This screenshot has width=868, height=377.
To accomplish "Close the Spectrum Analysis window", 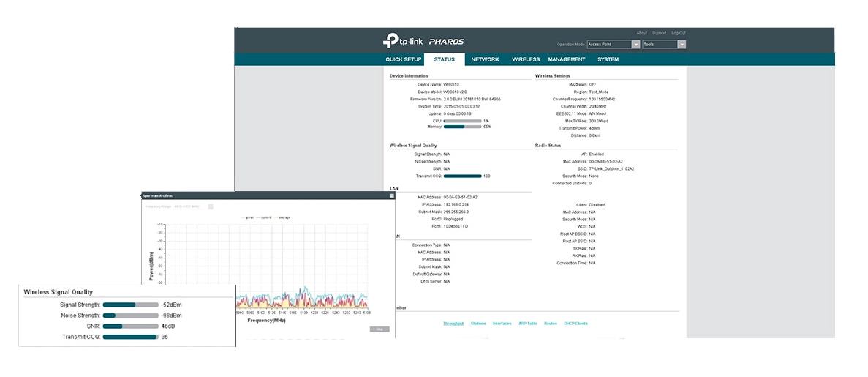I will [391, 196].
